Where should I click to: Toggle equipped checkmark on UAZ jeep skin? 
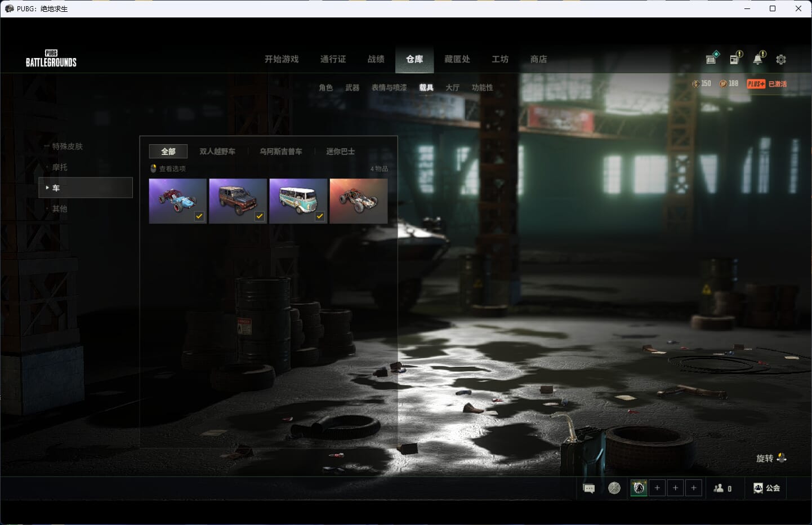coord(260,216)
